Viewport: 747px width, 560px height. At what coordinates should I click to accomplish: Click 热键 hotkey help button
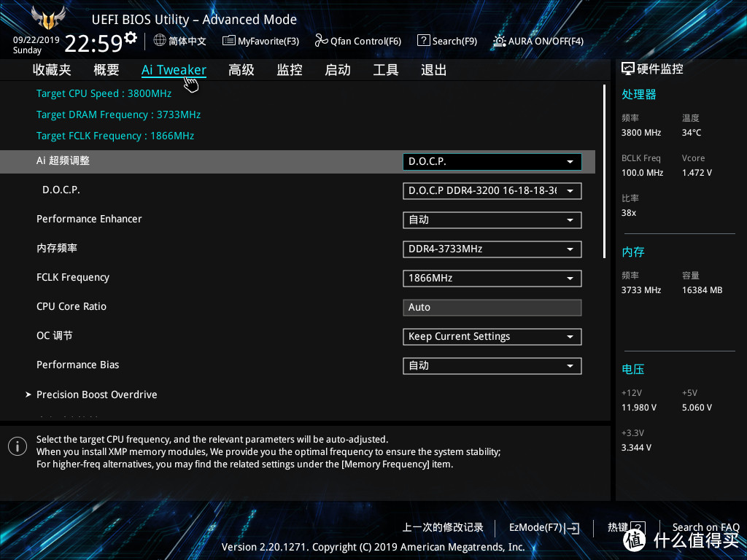(627, 528)
